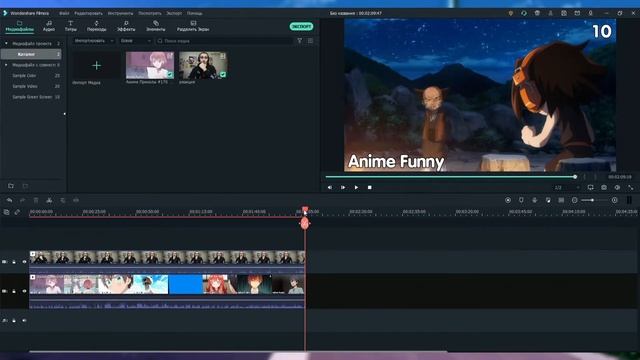Click the add-track icon left of the timeline ruler

click(x=7, y=212)
